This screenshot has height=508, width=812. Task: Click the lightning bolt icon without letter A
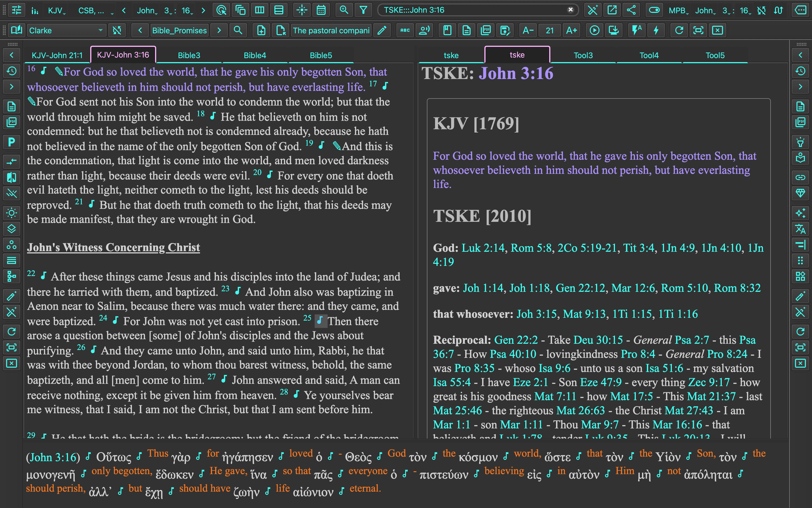click(656, 30)
